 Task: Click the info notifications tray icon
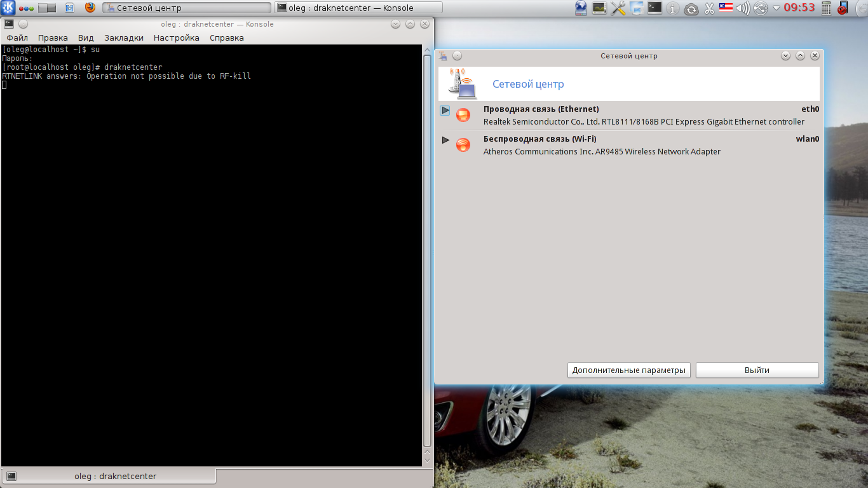pyautogui.click(x=674, y=9)
